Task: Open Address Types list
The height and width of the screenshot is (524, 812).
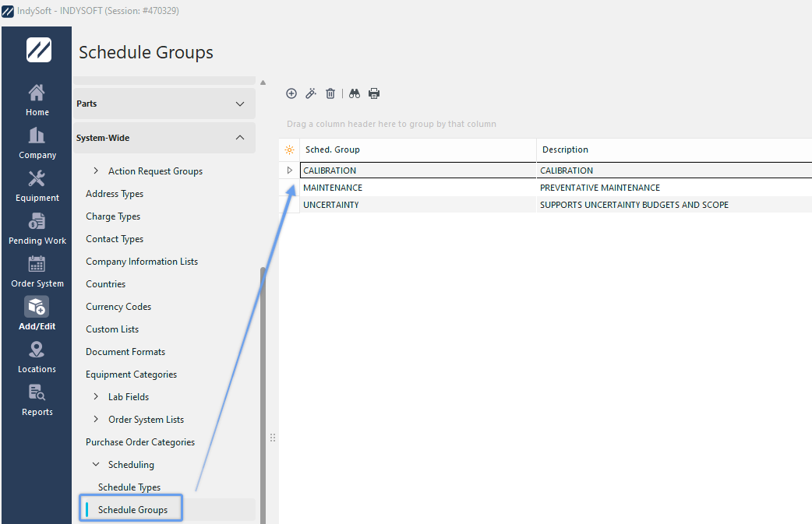Action: coord(115,193)
